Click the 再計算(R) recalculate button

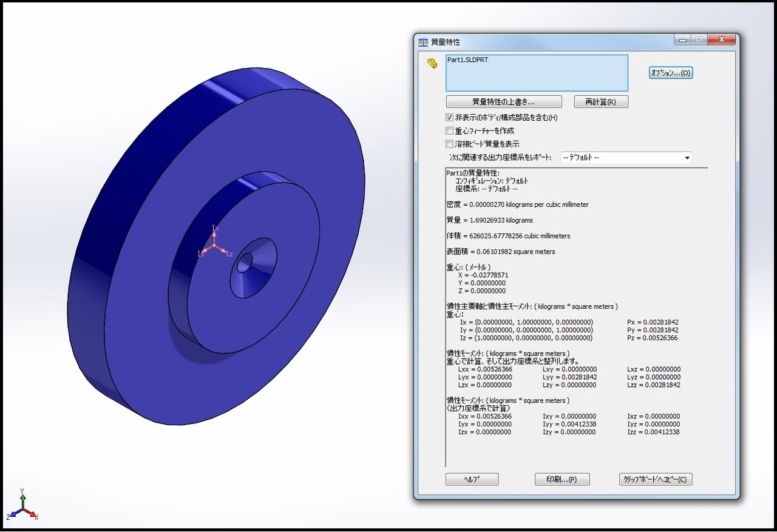click(601, 102)
